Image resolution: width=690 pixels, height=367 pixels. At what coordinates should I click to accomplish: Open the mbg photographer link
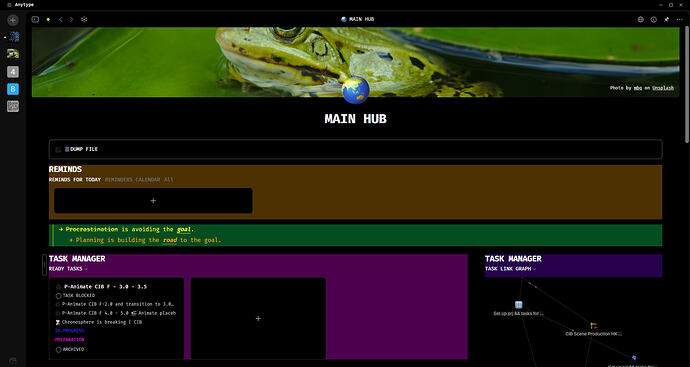click(638, 88)
